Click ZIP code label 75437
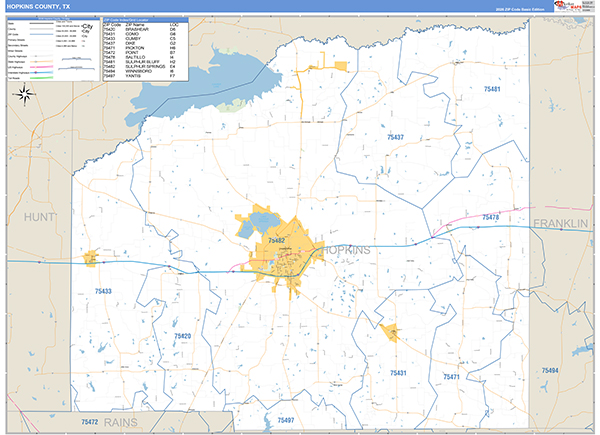Image resolution: width=600 pixels, height=435 pixels. tap(394, 137)
